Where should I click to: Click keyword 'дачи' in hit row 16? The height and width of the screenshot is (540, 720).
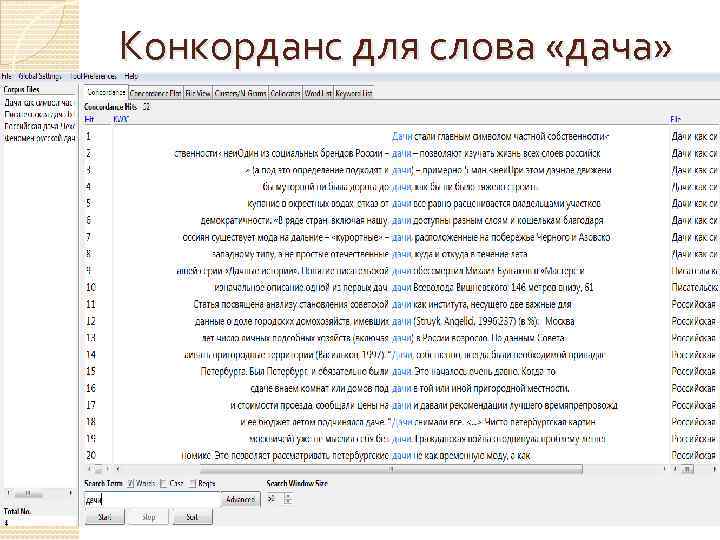click(402, 388)
